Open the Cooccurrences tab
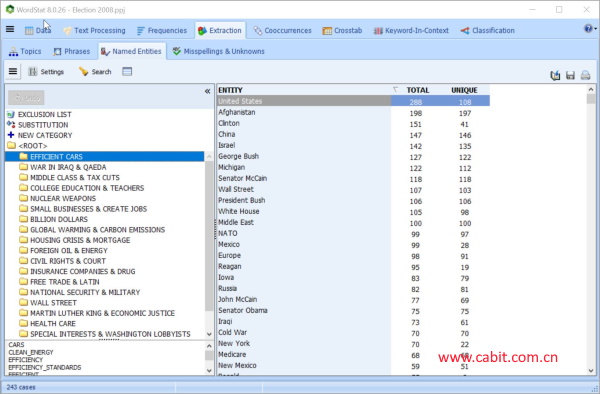Viewport: 600px width, 394px height. pyautogui.click(x=282, y=31)
